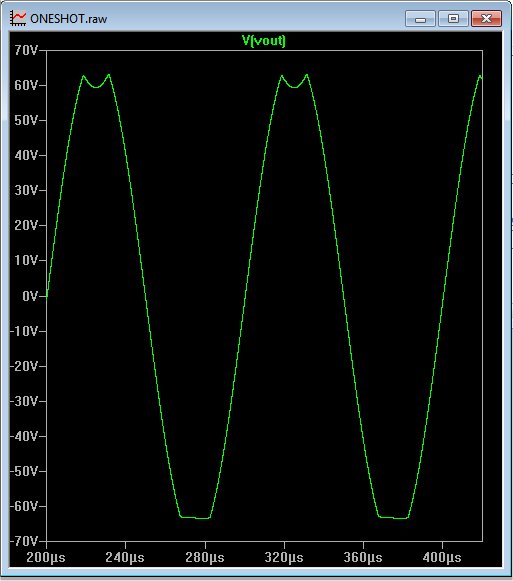Click the first flat negative waveform trough
Viewport: 513px width, 581px height.
[195, 517]
